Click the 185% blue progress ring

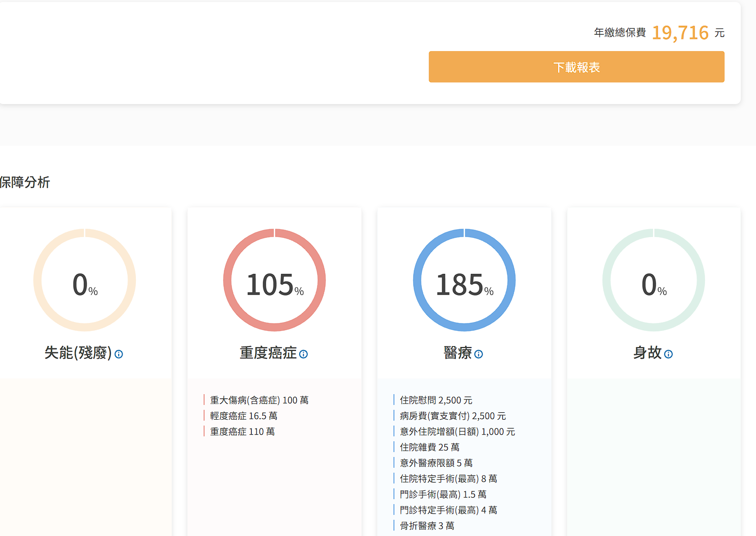click(x=464, y=280)
